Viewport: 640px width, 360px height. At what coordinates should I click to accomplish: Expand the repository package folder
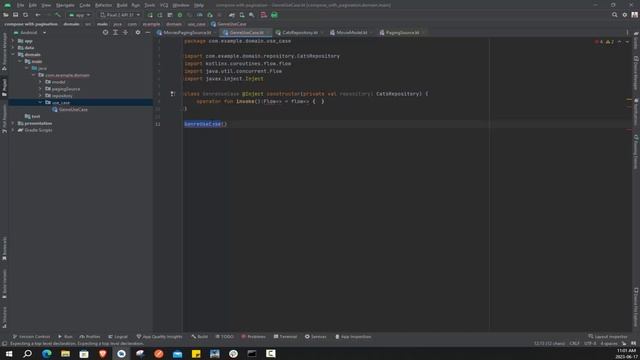coord(40,96)
